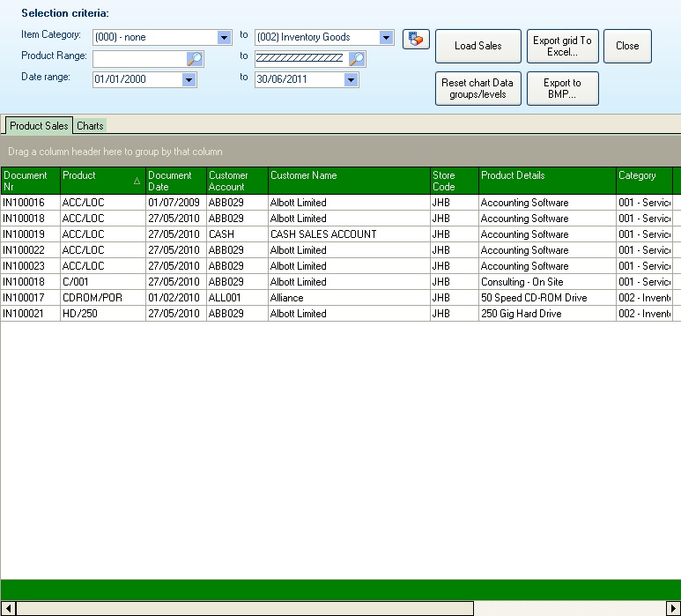Click CASH SALES ACCOUNT customer name cell
Image resolution: width=681 pixels, height=616 pixels.
pyautogui.click(x=349, y=234)
